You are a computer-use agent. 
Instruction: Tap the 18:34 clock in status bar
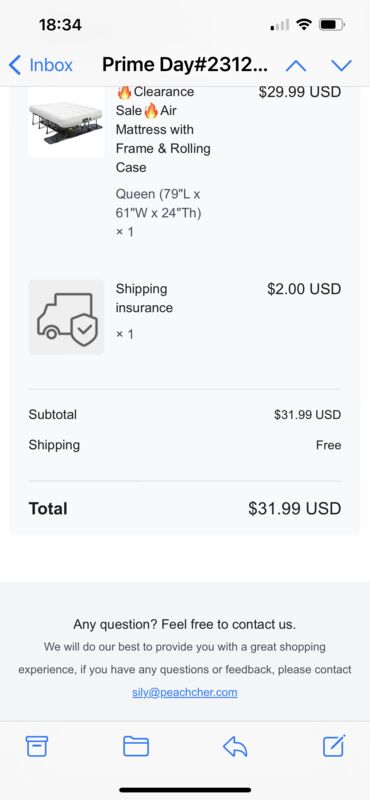[60, 24]
